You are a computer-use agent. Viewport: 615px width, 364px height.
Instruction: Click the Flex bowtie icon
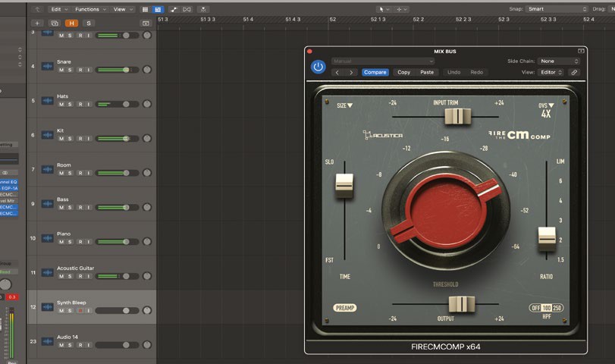(x=187, y=9)
